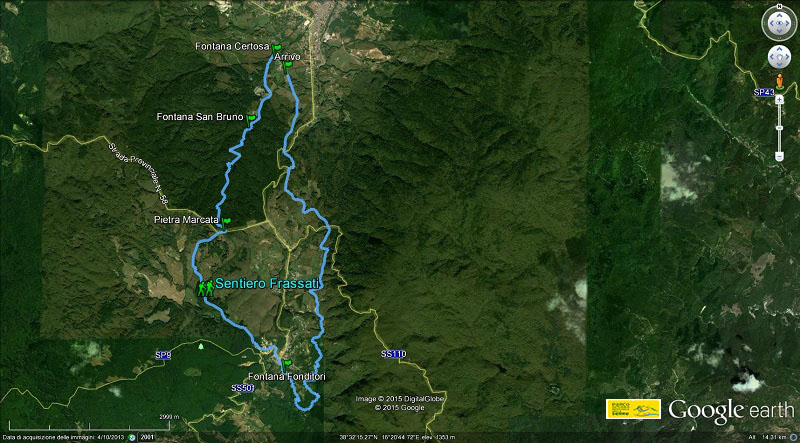
Task: Click the Fontana Fonditori flag marker
Action: click(x=287, y=364)
